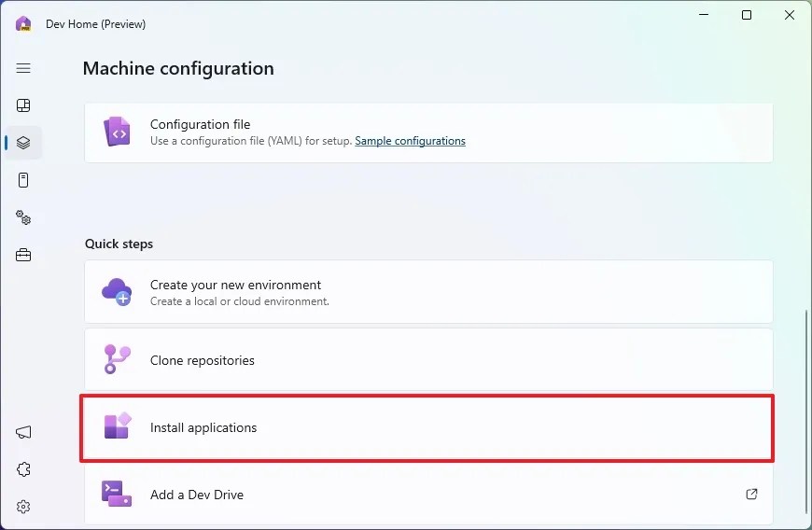This screenshot has width=812, height=530.
Task: Click the vertical scrollbar thumb
Action: pyautogui.click(x=806, y=414)
